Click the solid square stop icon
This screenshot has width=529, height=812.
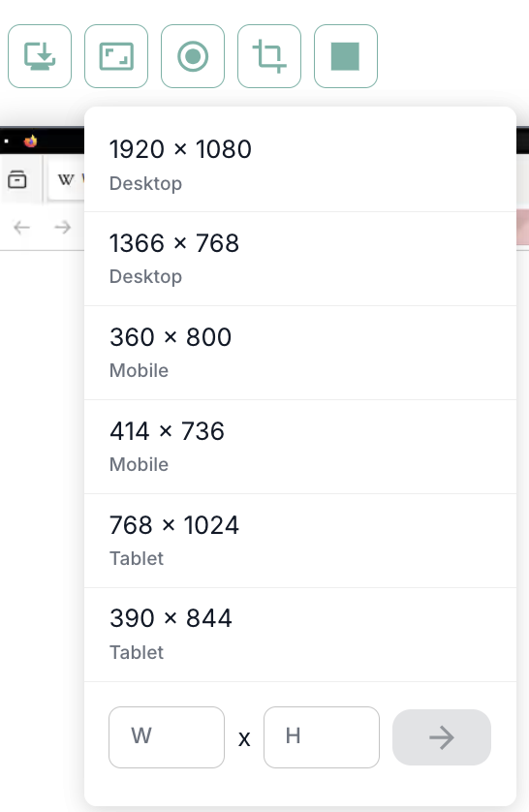click(x=346, y=56)
